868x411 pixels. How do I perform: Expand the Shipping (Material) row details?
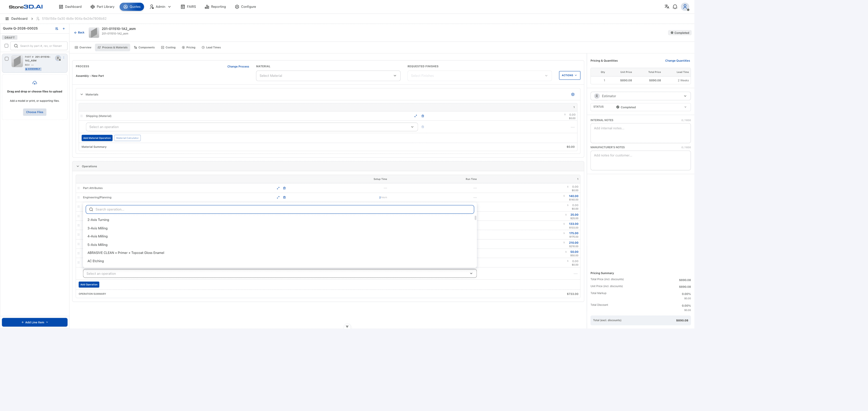click(415, 116)
